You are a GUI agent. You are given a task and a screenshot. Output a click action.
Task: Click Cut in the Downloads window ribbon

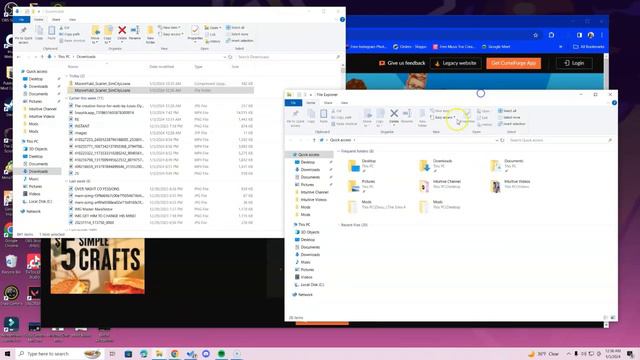[x=64, y=28]
